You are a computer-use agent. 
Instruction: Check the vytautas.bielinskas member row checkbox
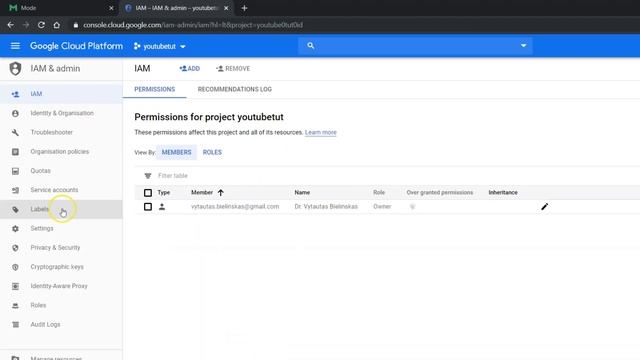click(148, 207)
